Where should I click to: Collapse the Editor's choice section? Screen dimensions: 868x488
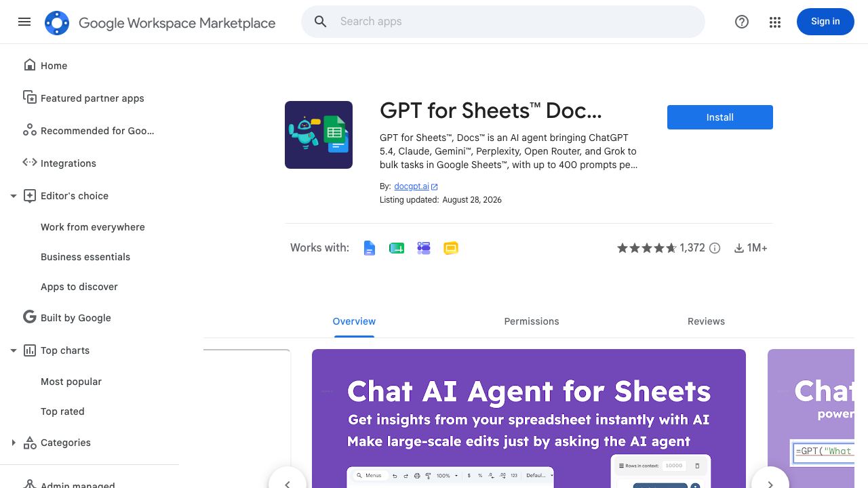[x=13, y=196]
